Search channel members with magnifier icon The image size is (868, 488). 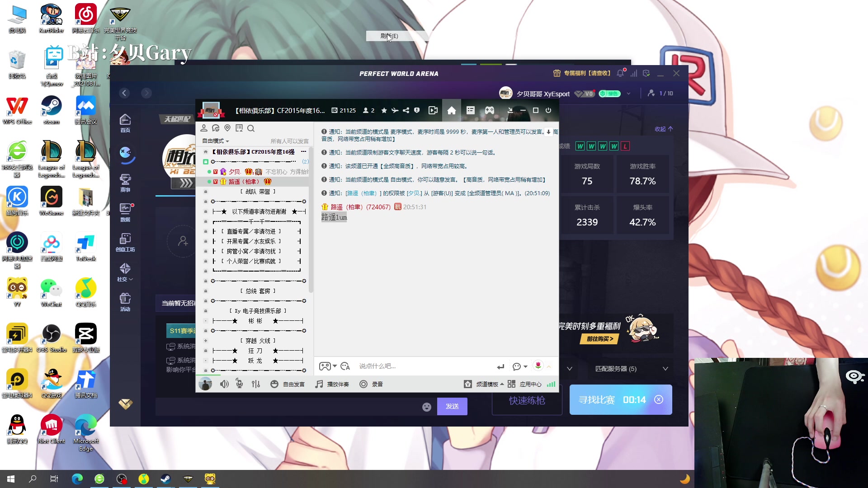coord(251,128)
